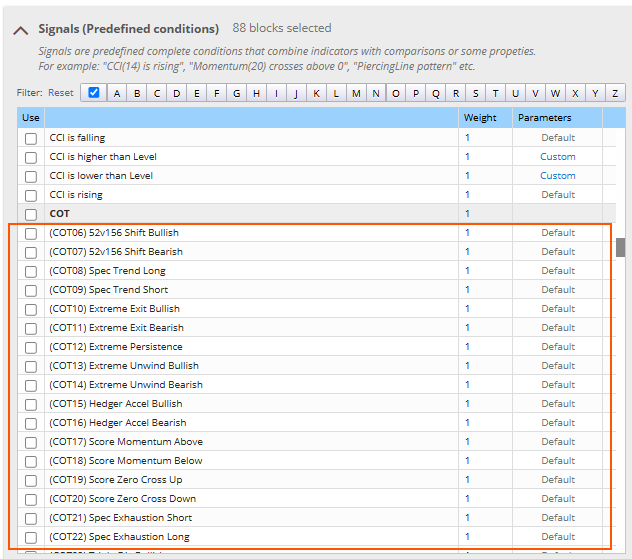Open Custom parameters for CCI is lower than Level
Viewport: 632px width, 559px height.
(558, 176)
